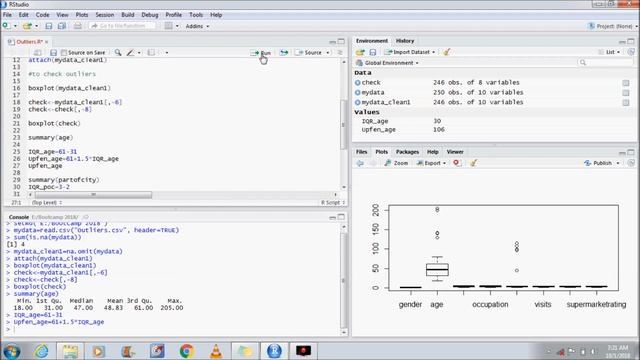Open the Export plot dropdown

431,163
